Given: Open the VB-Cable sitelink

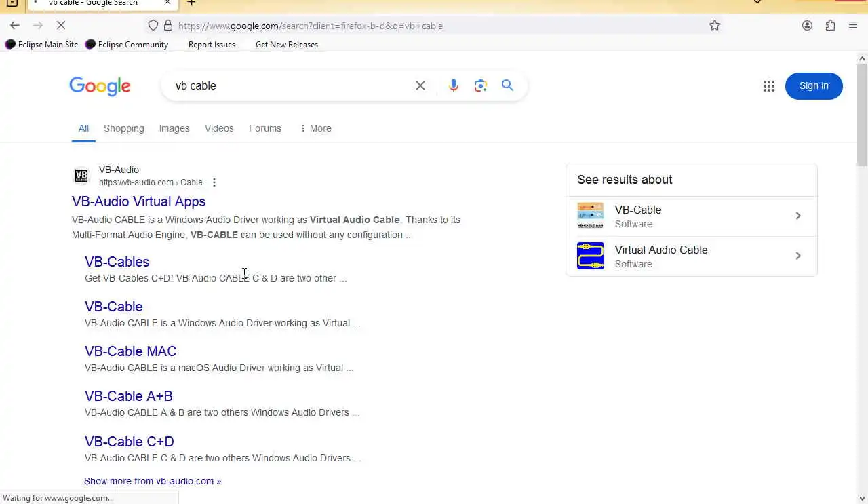Looking at the screenshot, I should 114,307.
